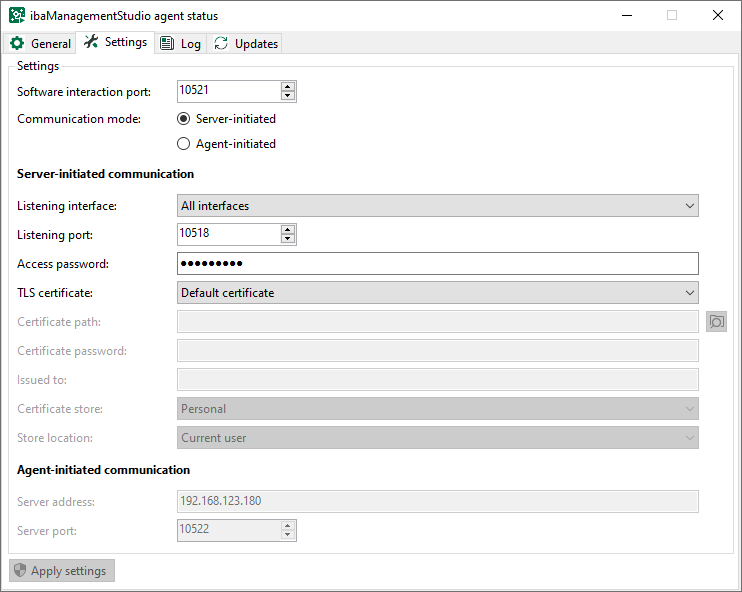Decrease the Listening port value
Screen dimensions: 742x592
point(288,239)
